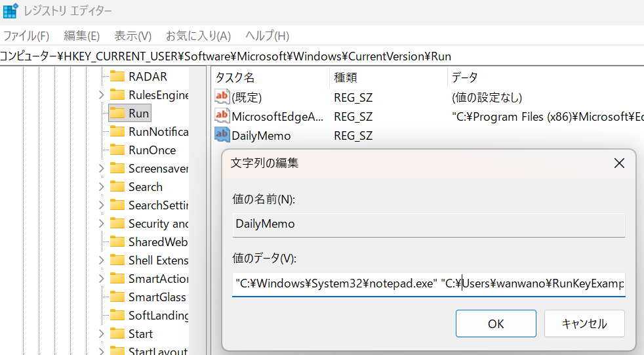Click the Screensavers folder icon
The width and height of the screenshot is (644, 355).
[x=117, y=169]
